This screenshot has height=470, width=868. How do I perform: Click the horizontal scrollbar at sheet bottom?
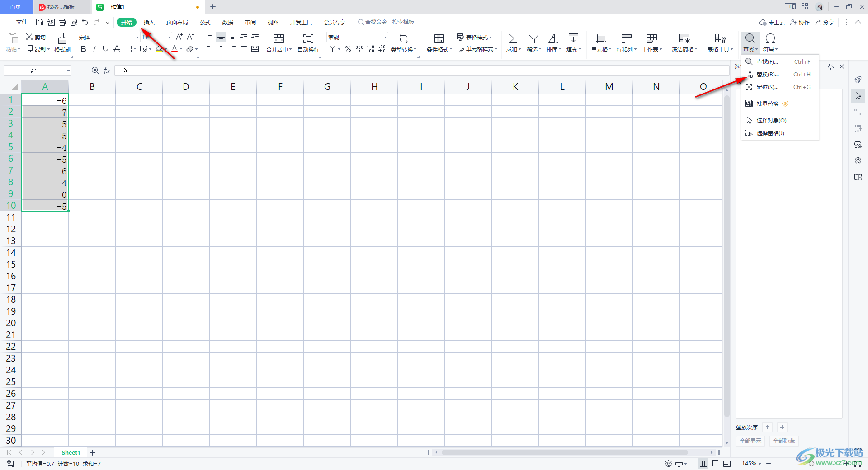point(565,452)
